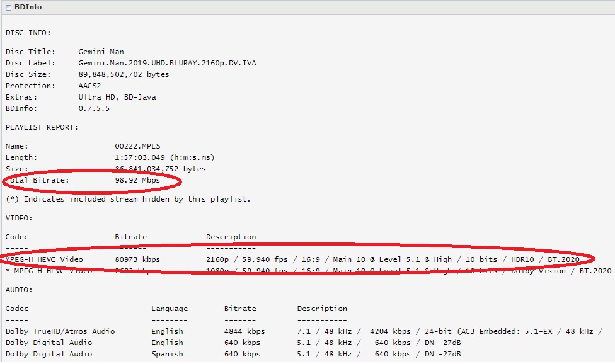Select disc label 'Gemini.Man.2019.UHD.BLURAY.2160p.DV.IVA'

(167, 63)
